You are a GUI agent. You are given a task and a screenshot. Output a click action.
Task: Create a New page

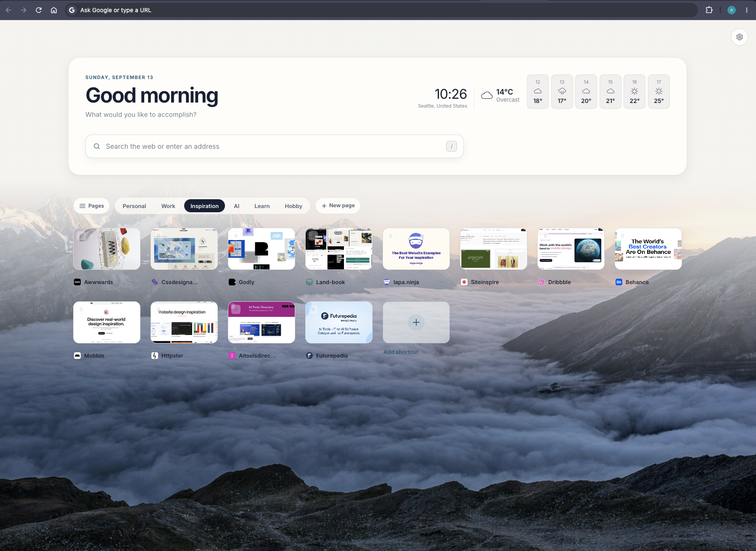click(x=338, y=206)
